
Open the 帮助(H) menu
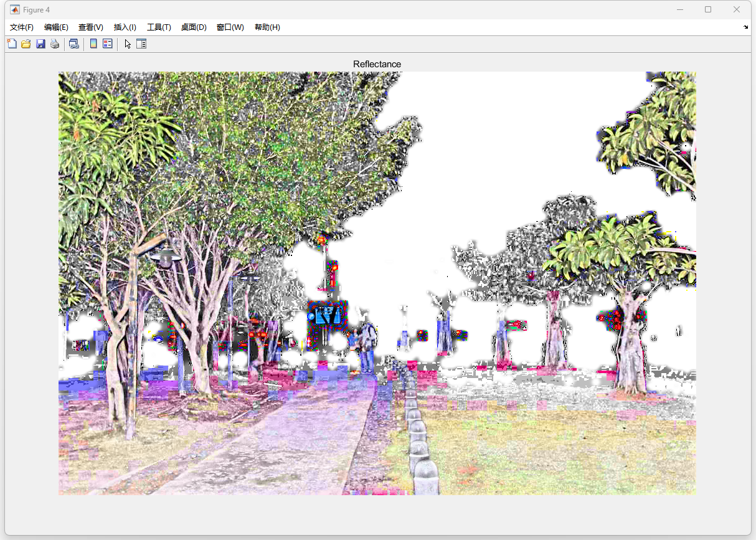coord(267,27)
